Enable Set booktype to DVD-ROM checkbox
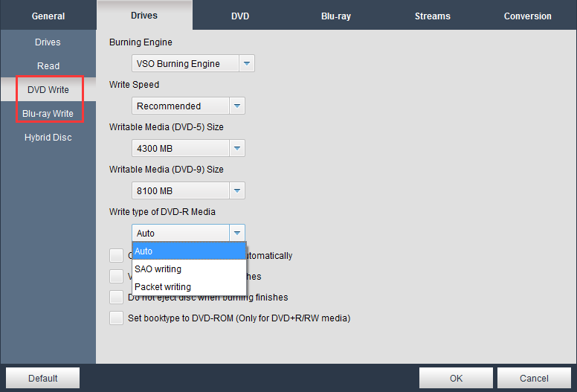Image resolution: width=577 pixels, height=392 pixels. [116, 318]
